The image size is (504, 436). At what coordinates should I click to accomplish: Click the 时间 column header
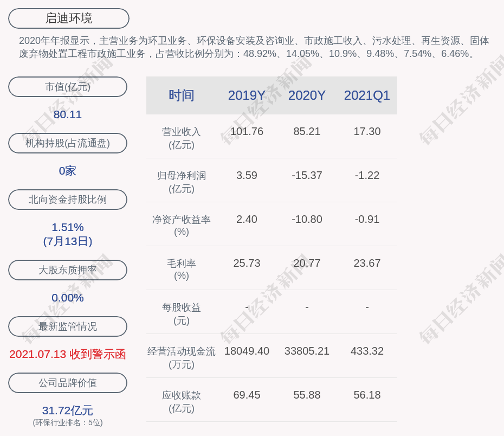coord(182,95)
